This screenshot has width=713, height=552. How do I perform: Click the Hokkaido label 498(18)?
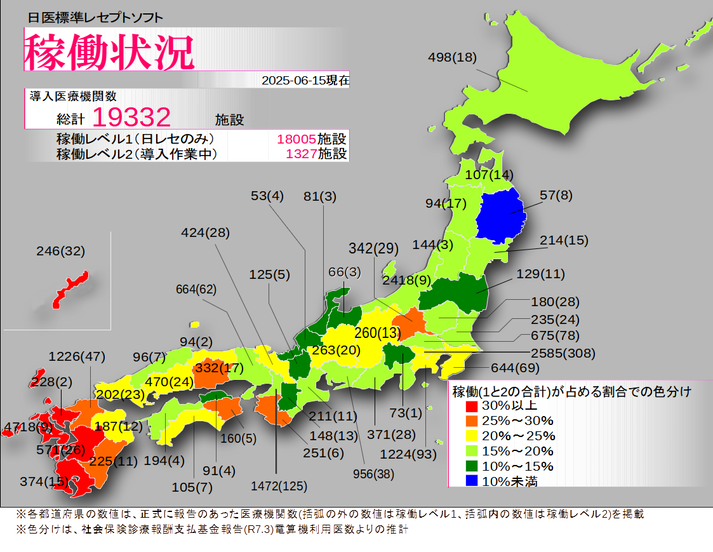pyautogui.click(x=452, y=57)
